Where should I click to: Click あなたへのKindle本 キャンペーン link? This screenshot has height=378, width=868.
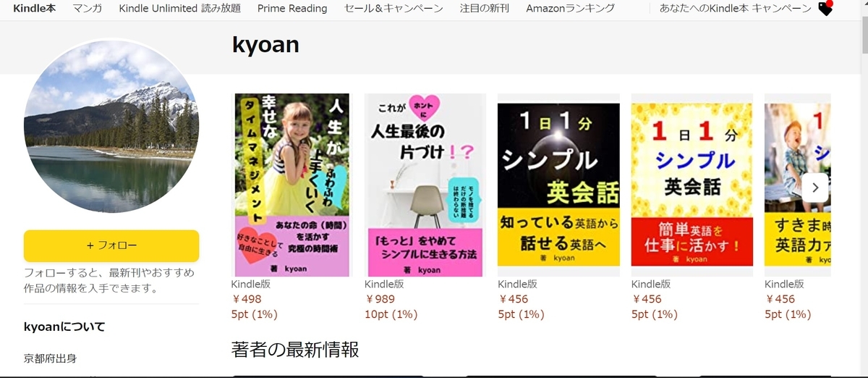[x=736, y=9]
